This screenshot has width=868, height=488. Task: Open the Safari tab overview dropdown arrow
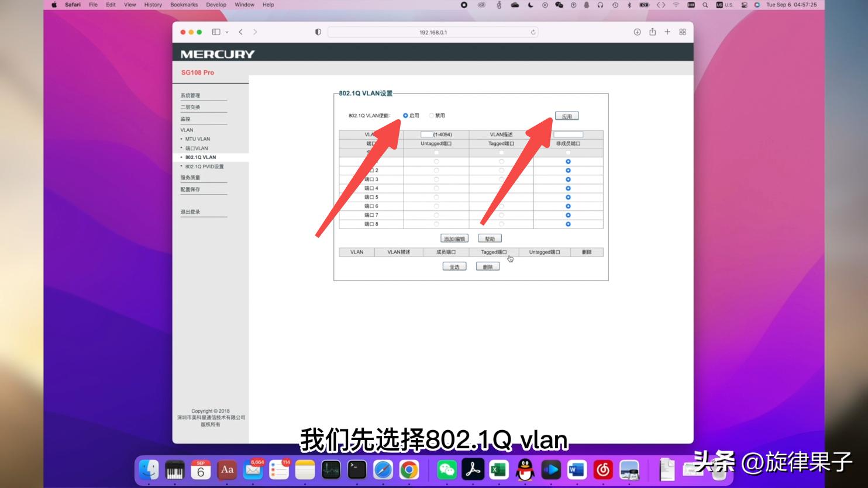(228, 32)
